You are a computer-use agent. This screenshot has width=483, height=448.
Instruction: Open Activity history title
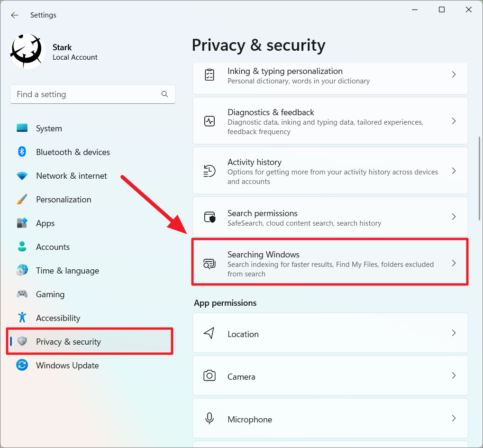coord(255,162)
